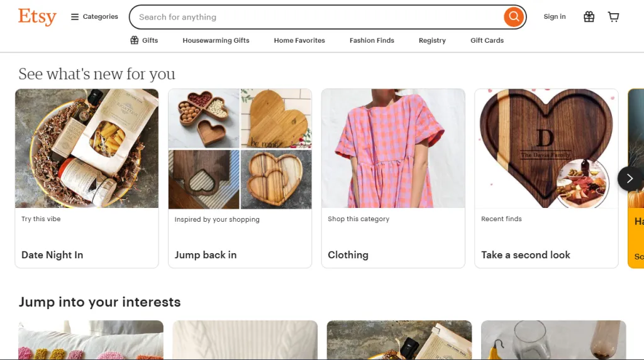Click the carousel next arrow button

(x=629, y=178)
